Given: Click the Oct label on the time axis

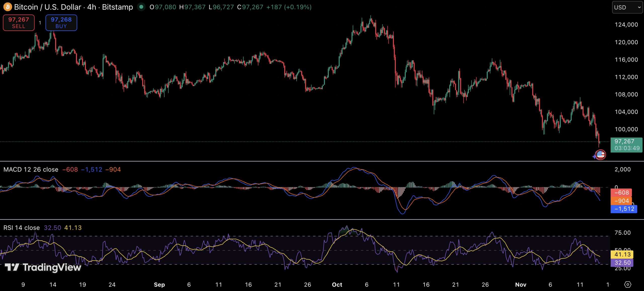Looking at the screenshot, I should [337, 284].
